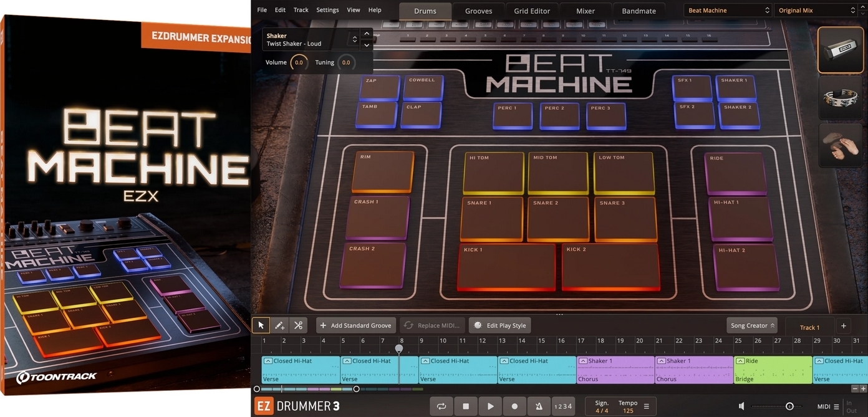
Task: Open the Beat Machine library dropdown
Action: pos(727,10)
